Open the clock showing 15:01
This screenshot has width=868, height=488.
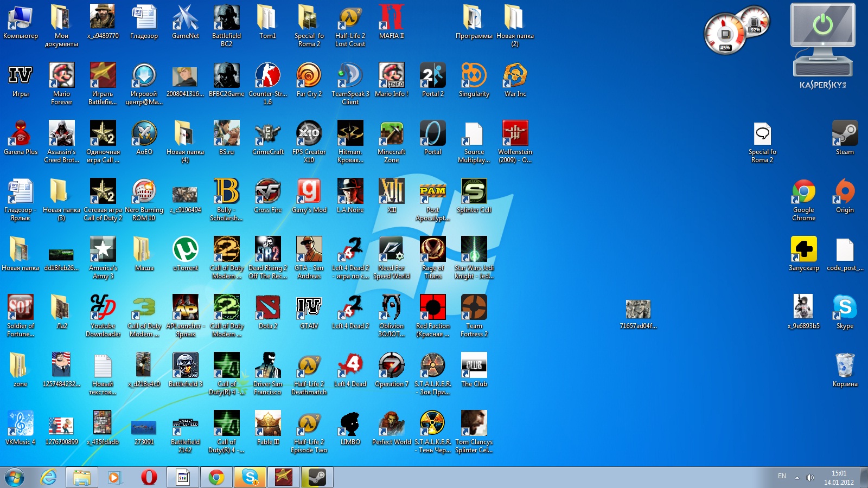(839, 478)
